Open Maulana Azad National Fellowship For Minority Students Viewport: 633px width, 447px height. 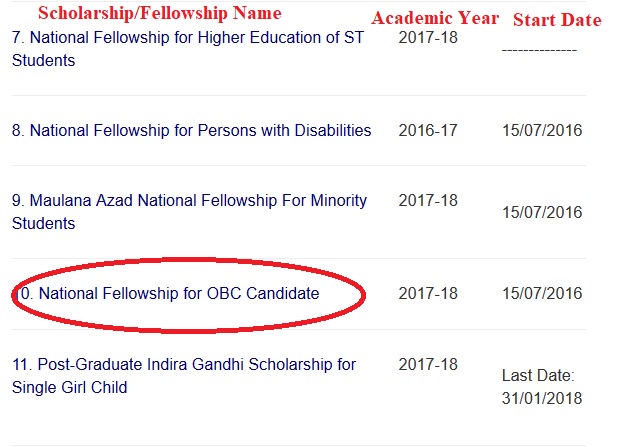[189, 212]
